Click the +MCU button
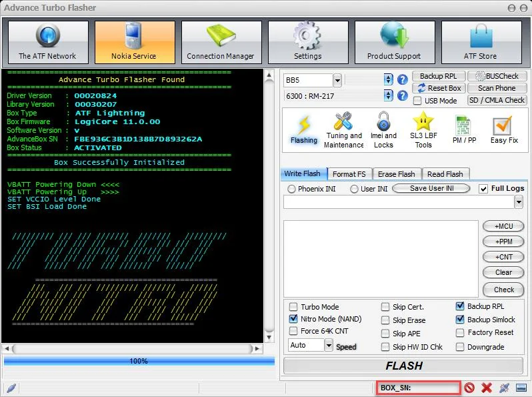This screenshot has width=532, height=397. [x=503, y=226]
